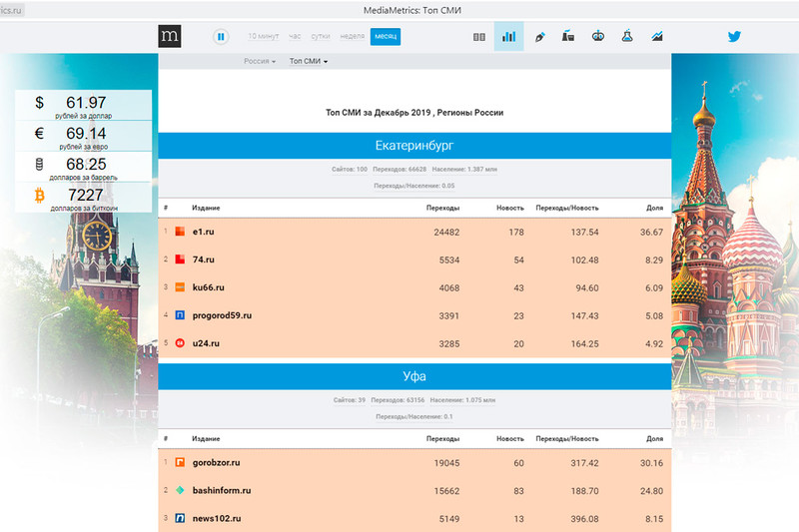Open the Twitter bird link
This screenshot has height=532, width=799.
(x=734, y=37)
